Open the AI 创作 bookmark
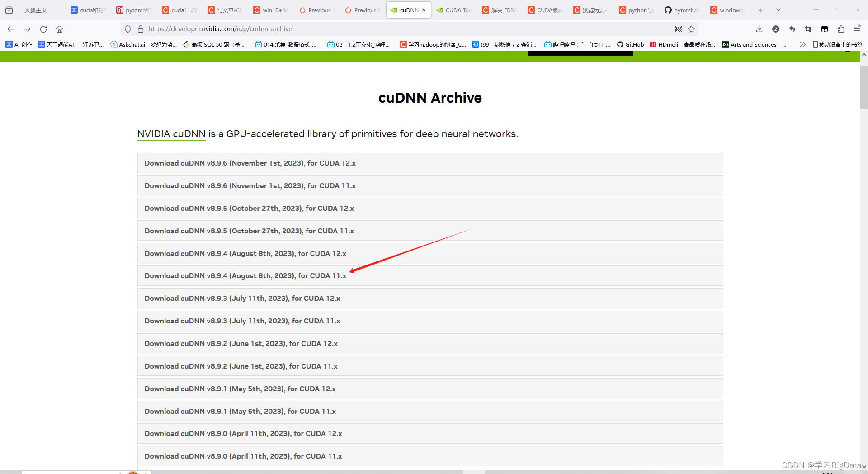The height and width of the screenshot is (474, 868). point(19,44)
